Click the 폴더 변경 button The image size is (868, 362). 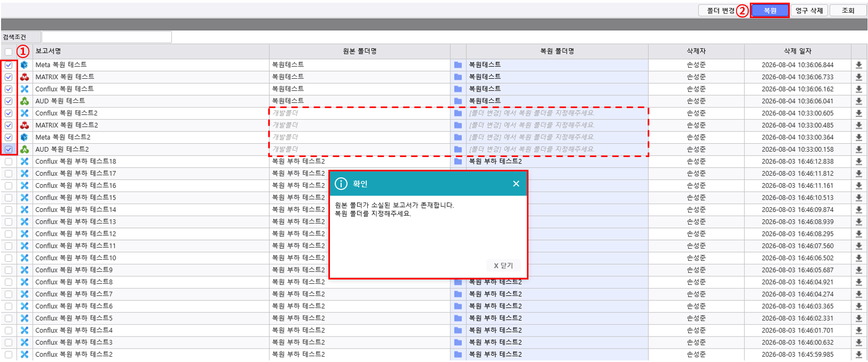pos(720,11)
